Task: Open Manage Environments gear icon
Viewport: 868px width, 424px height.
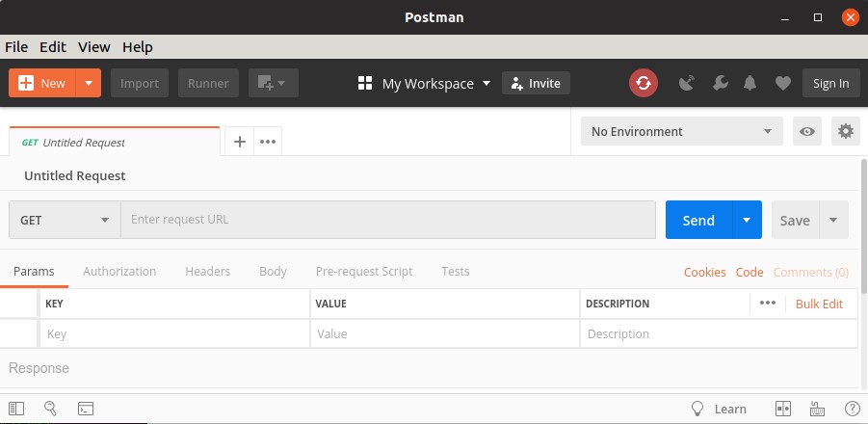Action: point(845,131)
